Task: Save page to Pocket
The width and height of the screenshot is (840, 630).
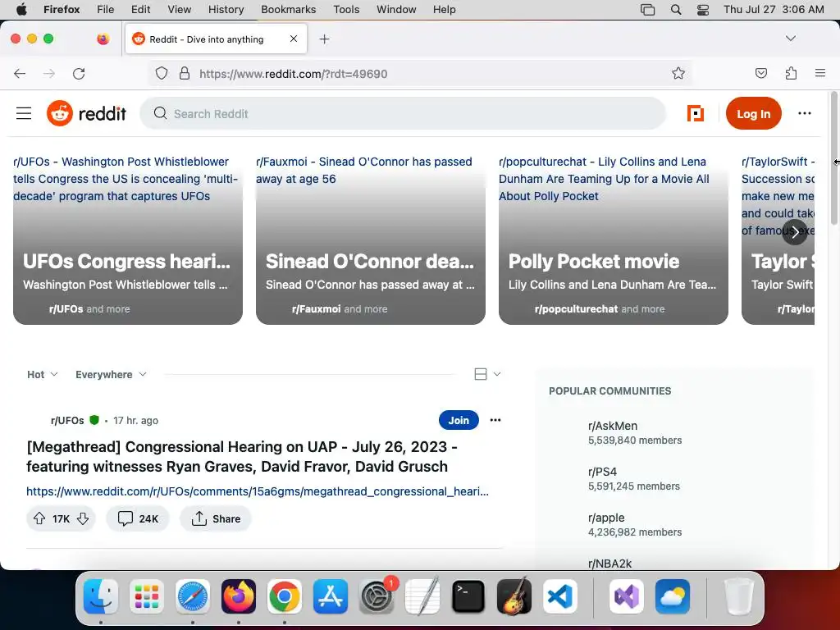Action: click(760, 73)
